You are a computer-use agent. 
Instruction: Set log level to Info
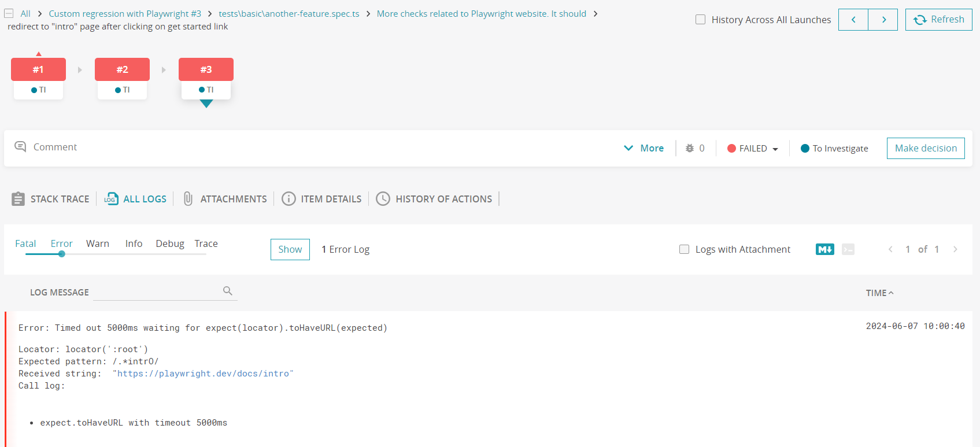[134, 243]
